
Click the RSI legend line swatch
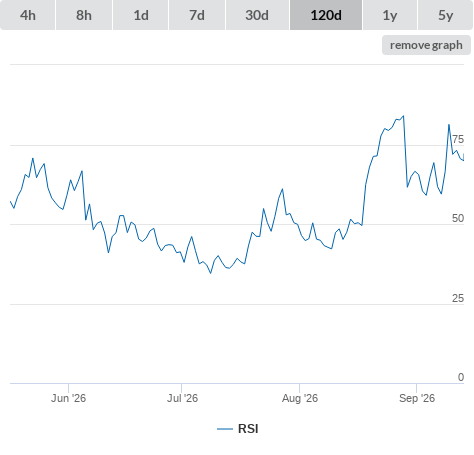point(225,429)
